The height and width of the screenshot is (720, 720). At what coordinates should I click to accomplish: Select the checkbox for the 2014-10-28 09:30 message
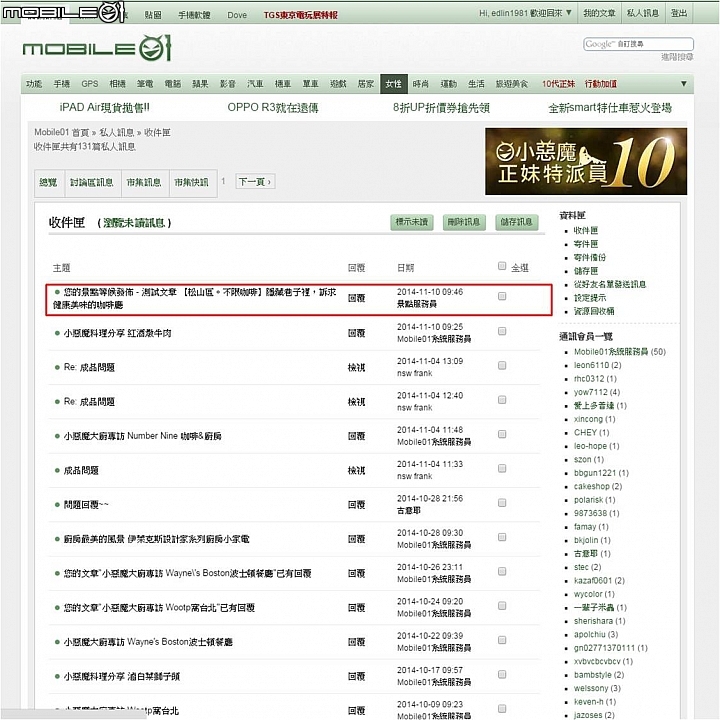502,537
